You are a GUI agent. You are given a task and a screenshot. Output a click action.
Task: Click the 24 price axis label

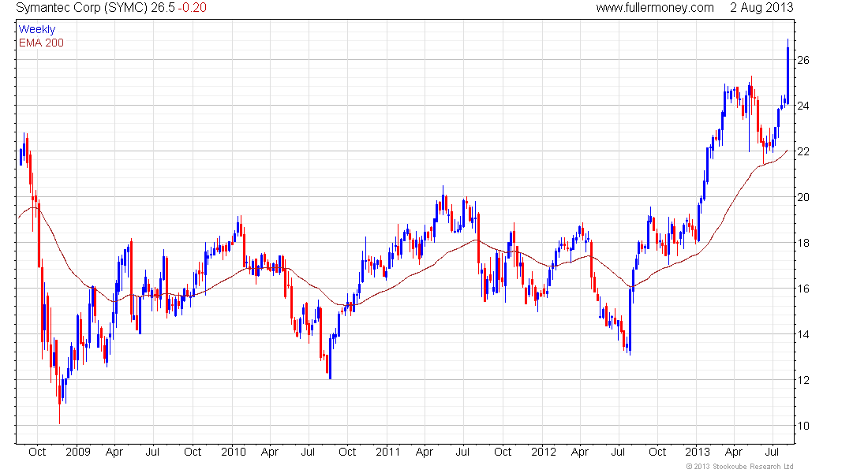click(803, 106)
